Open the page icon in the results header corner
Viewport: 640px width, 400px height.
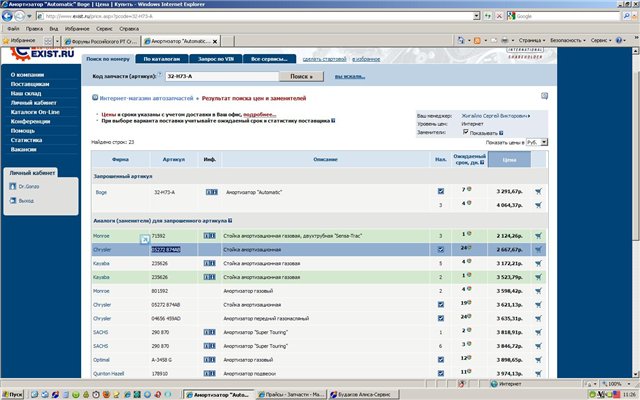click(x=544, y=96)
